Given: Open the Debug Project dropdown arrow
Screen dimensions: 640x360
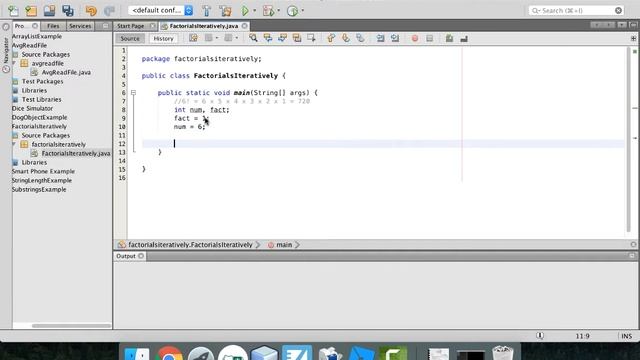Looking at the screenshot, I should coord(279,11).
